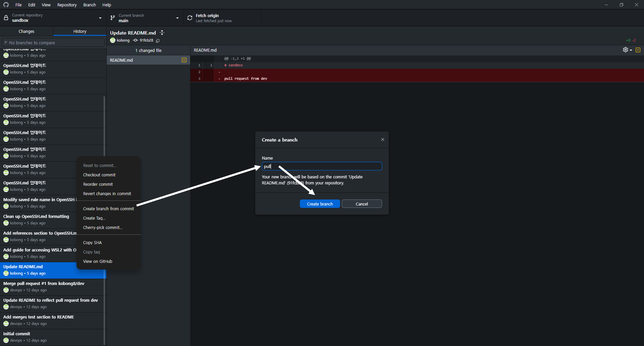Click the Fetch origin sync icon
The height and width of the screenshot is (346, 644).
[x=190, y=18]
